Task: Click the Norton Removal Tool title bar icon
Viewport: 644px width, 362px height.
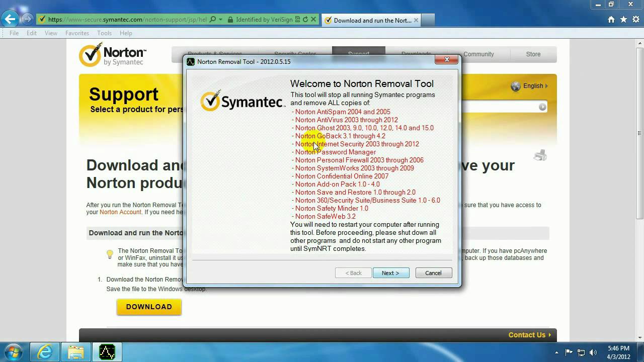Action: pos(191,62)
